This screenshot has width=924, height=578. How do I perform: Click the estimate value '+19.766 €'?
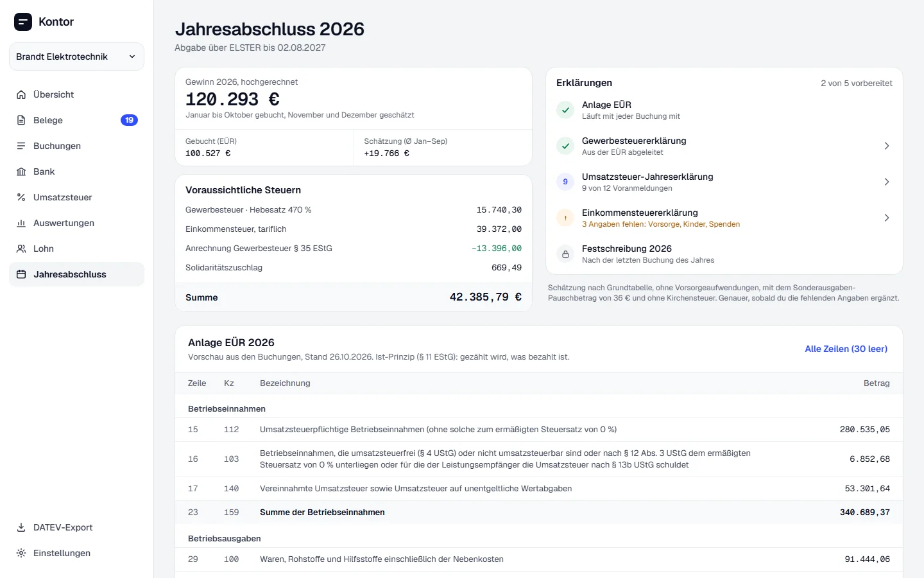386,153
